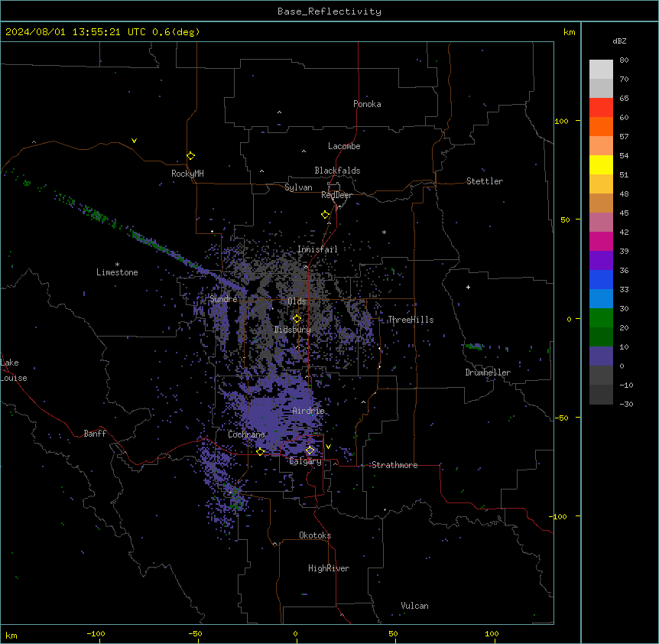The width and height of the screenshot is (659, 644).
Task: Click the -30 value in dBZ legend
Action: [x=626, y=404]
